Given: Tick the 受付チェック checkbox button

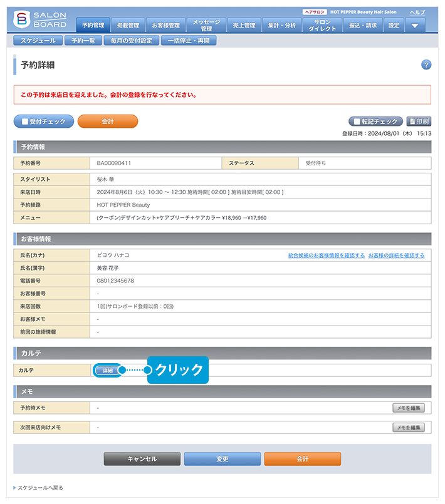Looking at the screenshot, I should tap(44, 121).
